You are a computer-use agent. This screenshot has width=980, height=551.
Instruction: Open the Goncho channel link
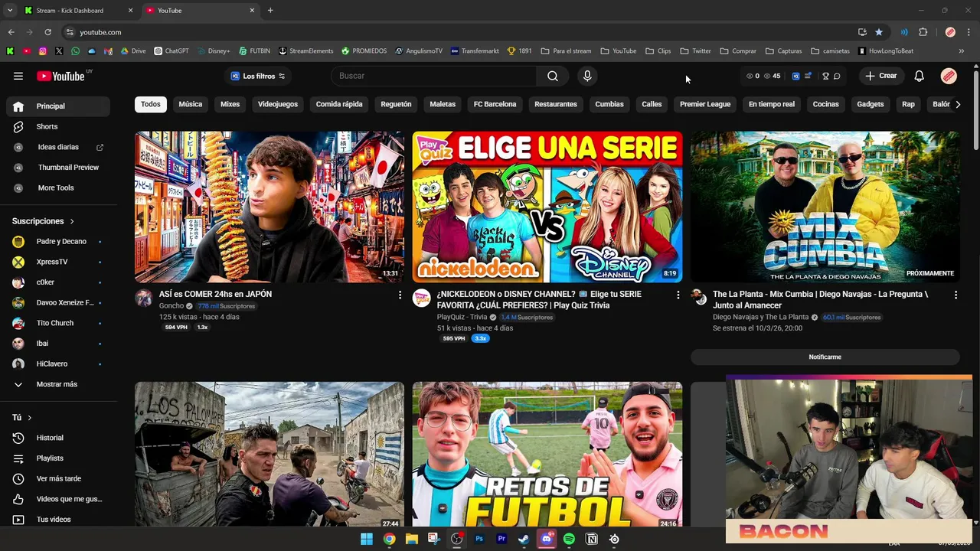171,306
